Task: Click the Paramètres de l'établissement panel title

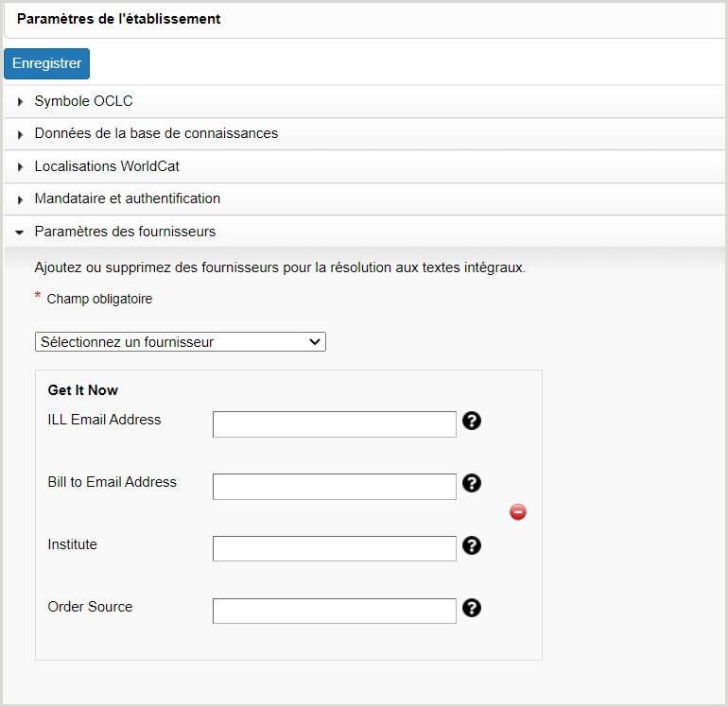Action: click(x=118, y=19)
